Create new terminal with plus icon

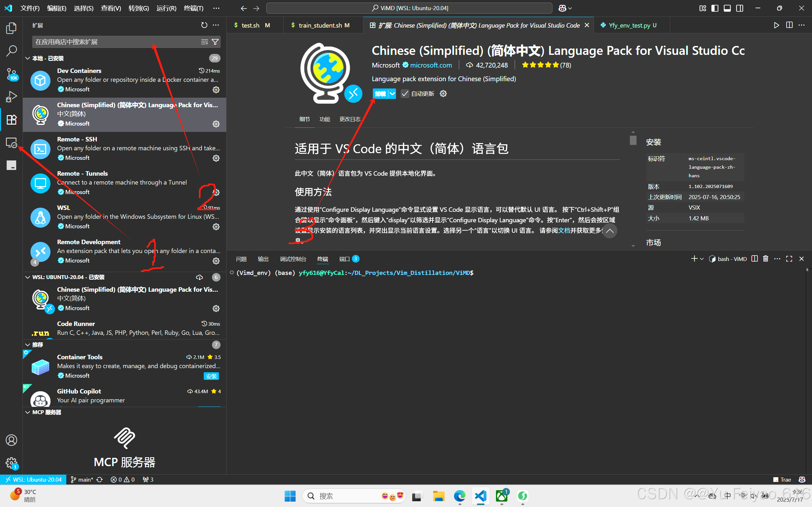point(694,258)
